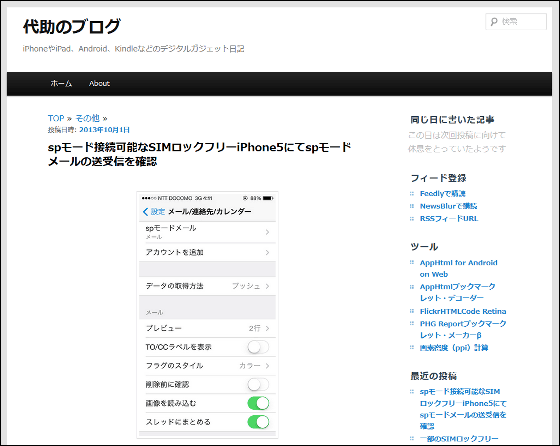Open the RSSフィードURL link
This screenshot has width=560, height=446.
(x=449, y=219)
